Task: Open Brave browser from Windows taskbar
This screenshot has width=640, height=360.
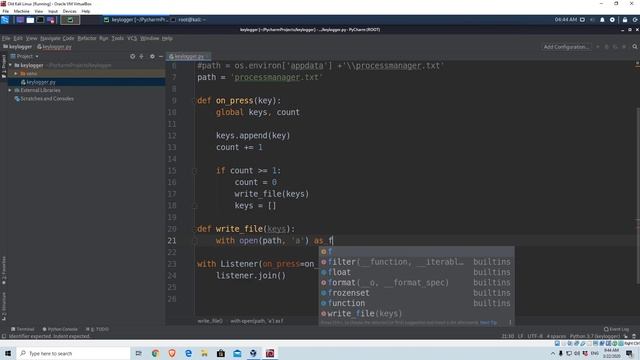Action: coord(172,353)
